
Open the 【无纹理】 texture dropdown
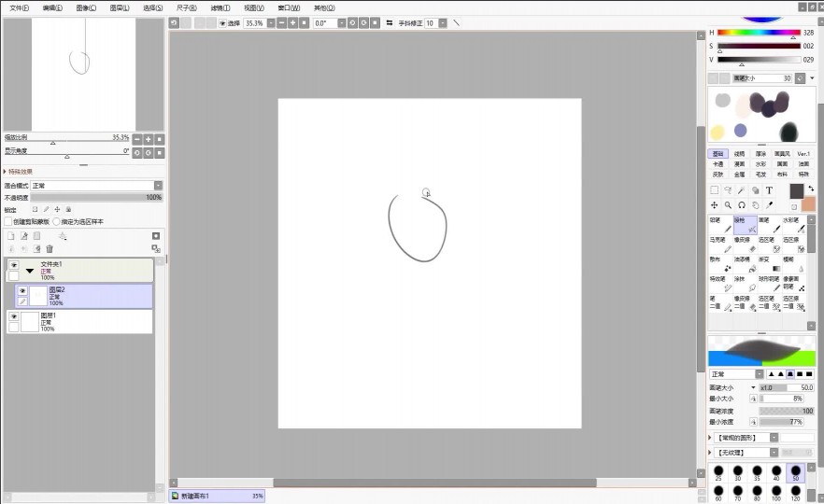774,452
